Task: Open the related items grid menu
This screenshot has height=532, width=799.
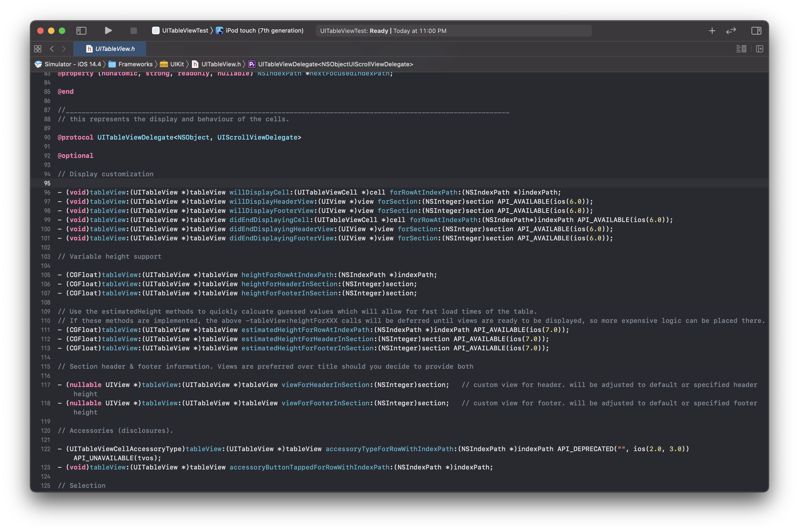Action: click(38, 49)
